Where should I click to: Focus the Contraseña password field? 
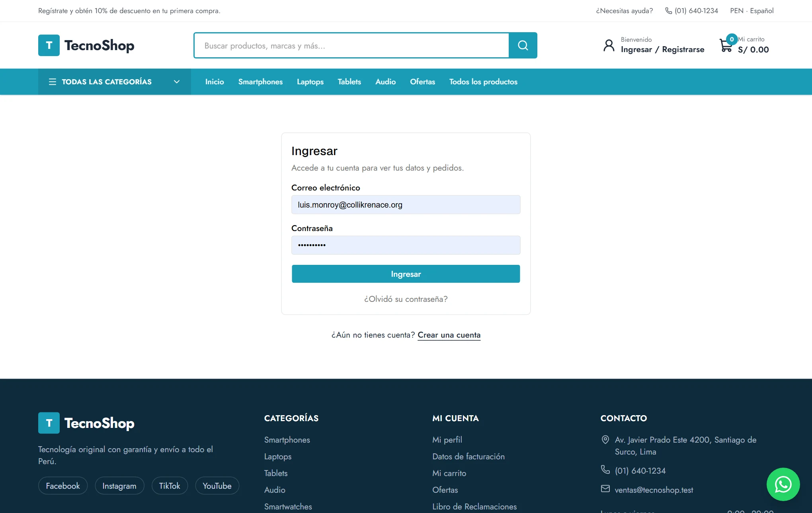pos(406,245)
